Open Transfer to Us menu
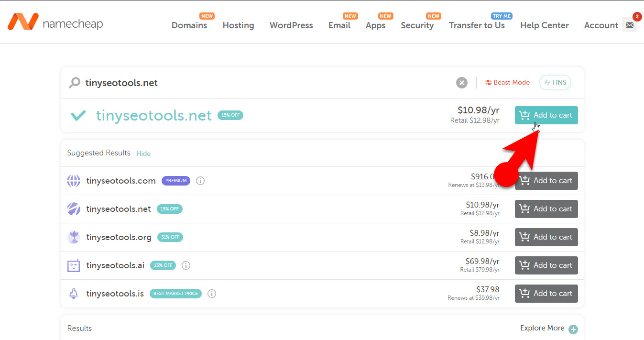This screenshot has width=644, height=340. pos(477,25)
